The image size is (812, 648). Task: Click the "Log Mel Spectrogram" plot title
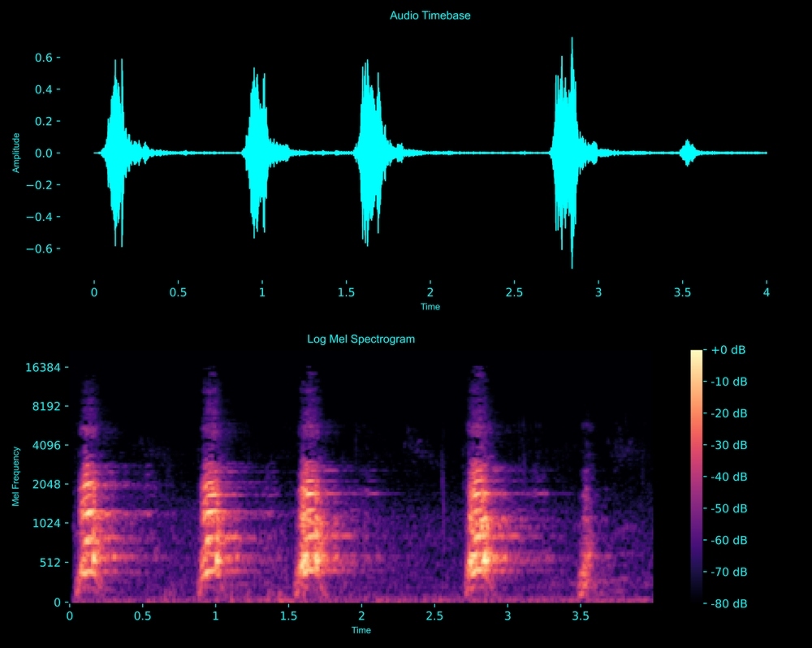361,339
